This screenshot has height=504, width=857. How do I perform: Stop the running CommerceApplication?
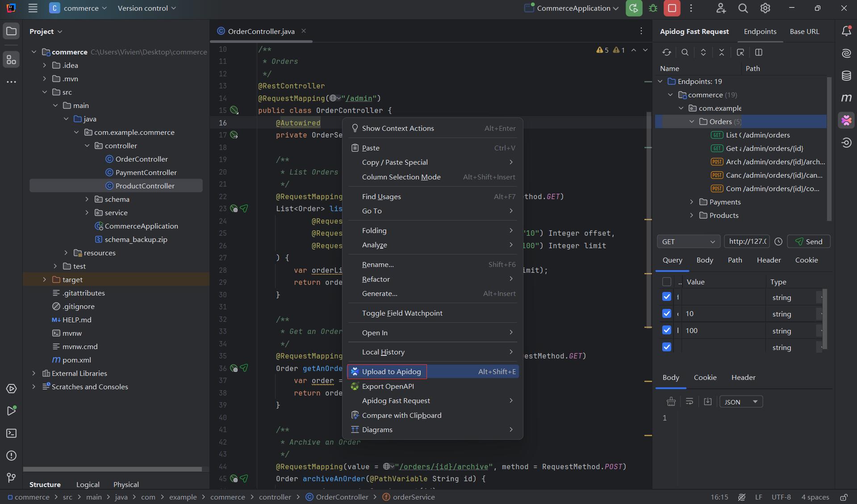pyautogui.click(x=672, y=8)
